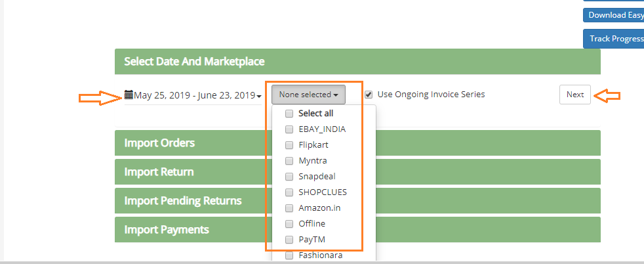Tick the Offline checkbox
The width and height of the screenshot is (644, 264).
(289, 224)
